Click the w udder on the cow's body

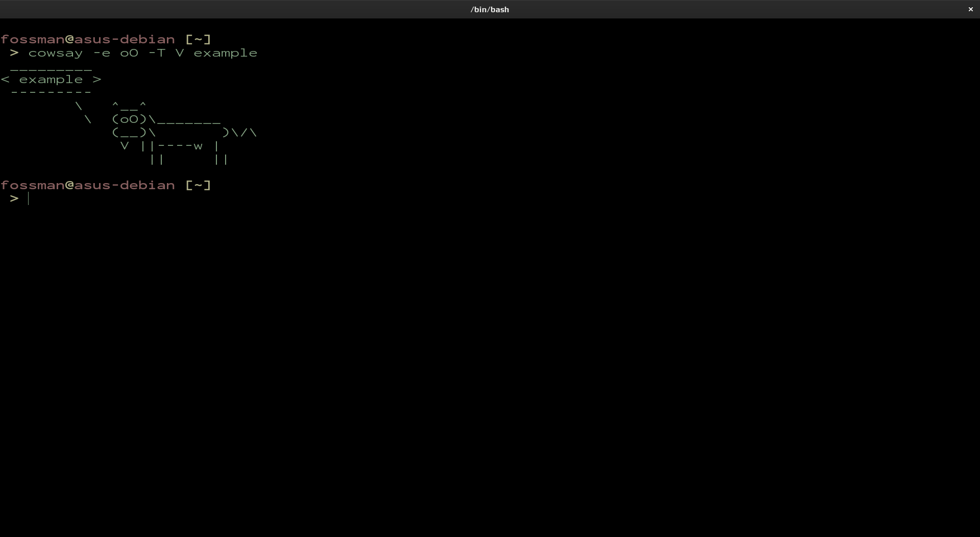(x=198, y=146)
